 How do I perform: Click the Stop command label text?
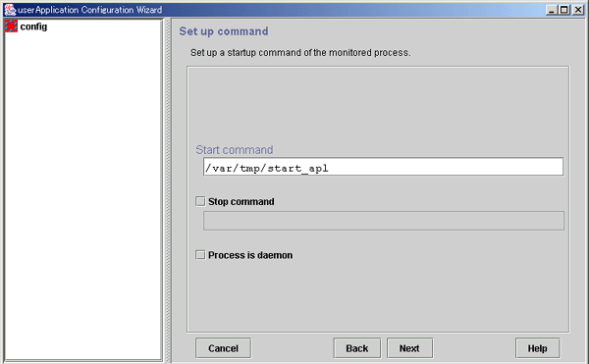(x=241, y=201)
